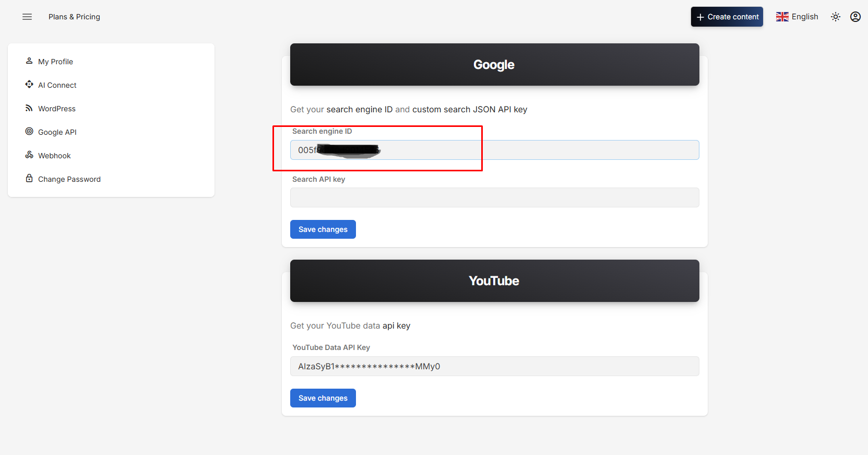The width and height of the screenshot is (868, 455).
Task: Click the plus icon in Create content
Action: click(x=700, y=17)
